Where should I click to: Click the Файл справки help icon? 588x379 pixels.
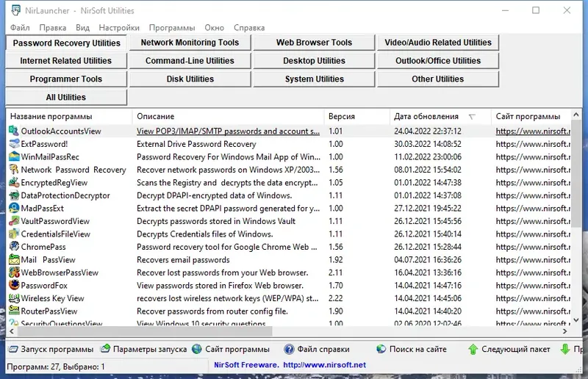tap(289, 349)
